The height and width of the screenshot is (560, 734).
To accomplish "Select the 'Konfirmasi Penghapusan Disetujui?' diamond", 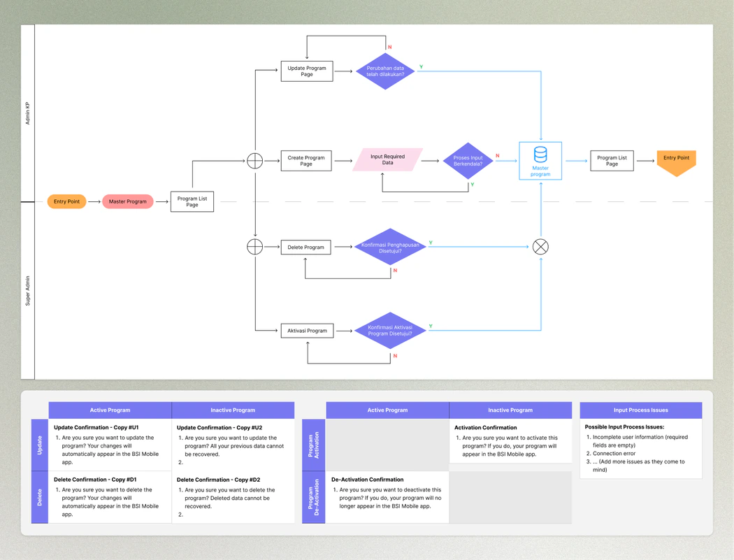I will (x=390, y=247).
